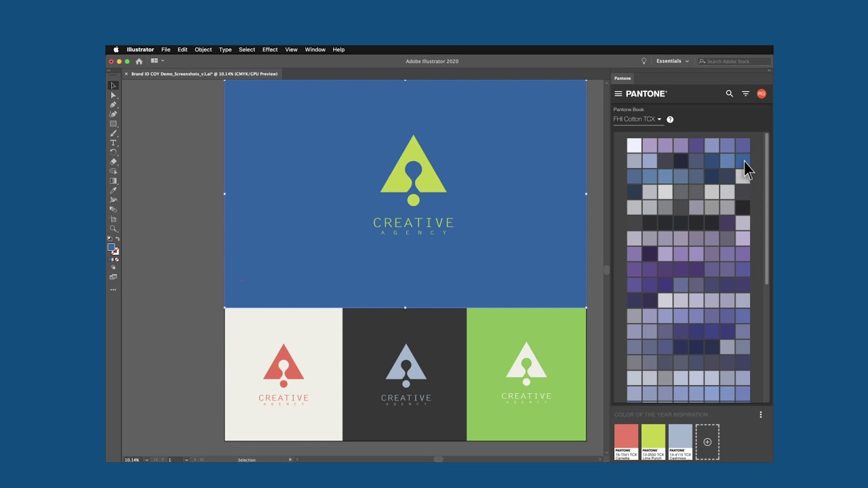The width and height of the screenshot is (868, 488).
Task: Click the cream Creative Agency logo artboard
Action: (283, 374)
